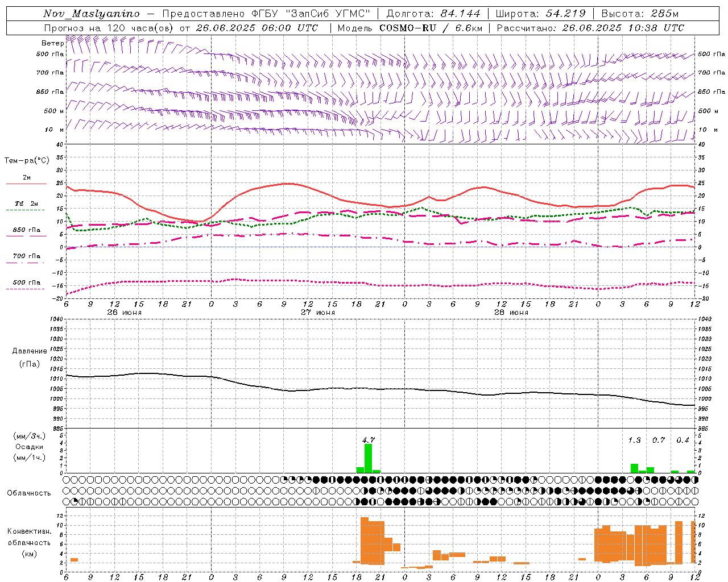The height and width of the screenshot is (582, 728).
Task: Click the Прогноз на 120 часа(ов) text
Action: tap(109, 28)
